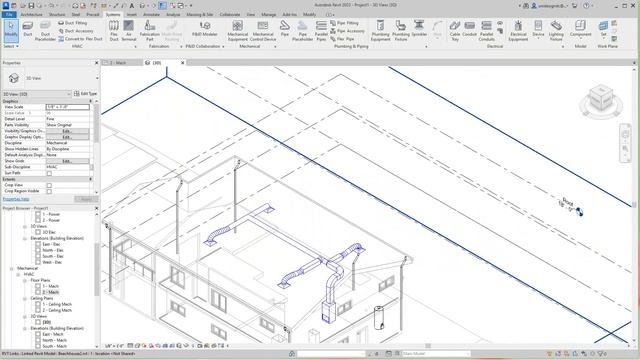
Task: Launch the P&ID Modeler tool
Action: pyautogui.click(x=205, y=29)
